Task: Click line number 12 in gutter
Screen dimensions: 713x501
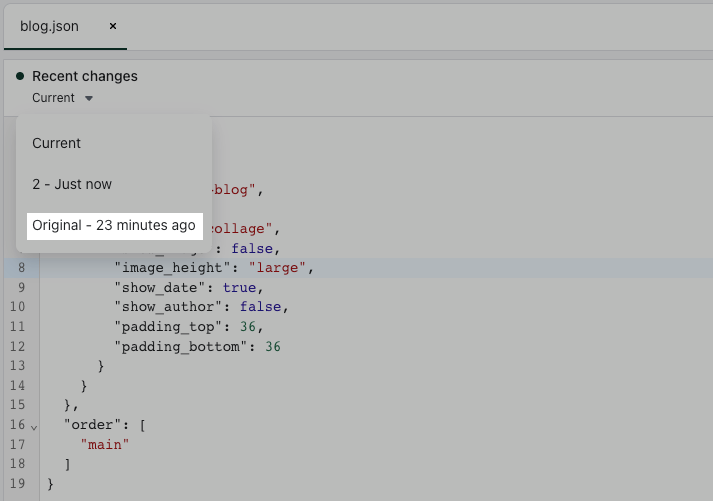Action: [18, 346]
